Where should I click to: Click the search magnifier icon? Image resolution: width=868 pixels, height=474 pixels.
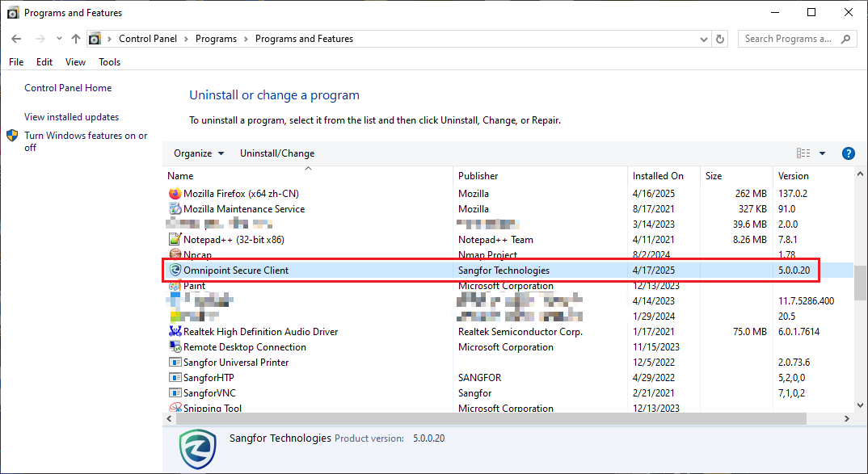coord(845,39)
